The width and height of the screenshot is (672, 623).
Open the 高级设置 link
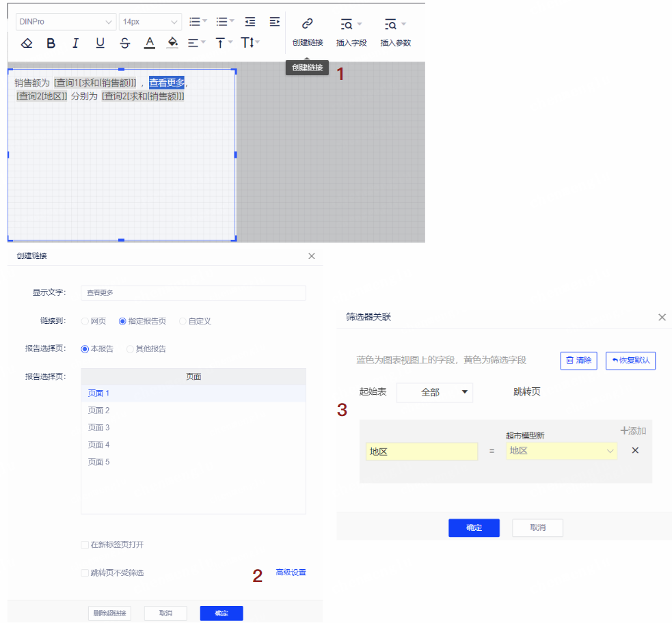[x=291, y=572]
